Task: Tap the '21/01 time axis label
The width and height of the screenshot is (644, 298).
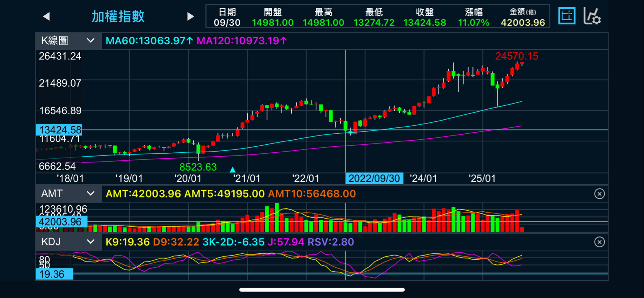Action: tap(247, 179)
